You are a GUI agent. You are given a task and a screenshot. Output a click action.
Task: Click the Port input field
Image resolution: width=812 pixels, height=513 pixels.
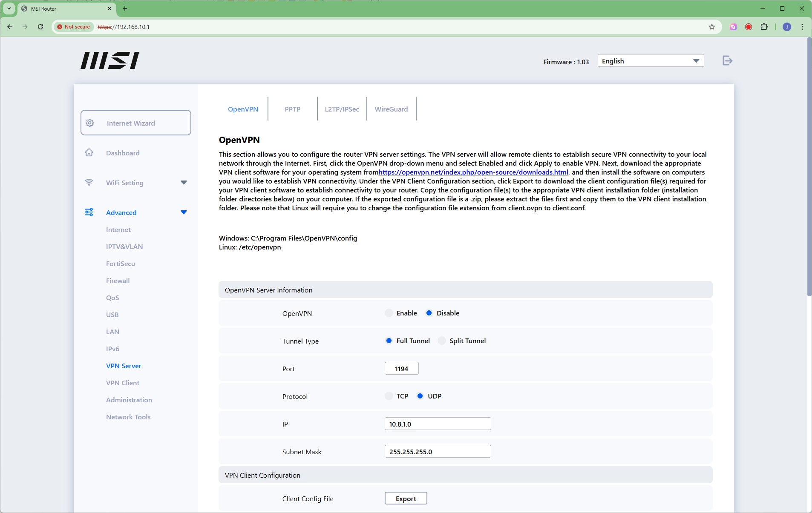pos(401,369)
